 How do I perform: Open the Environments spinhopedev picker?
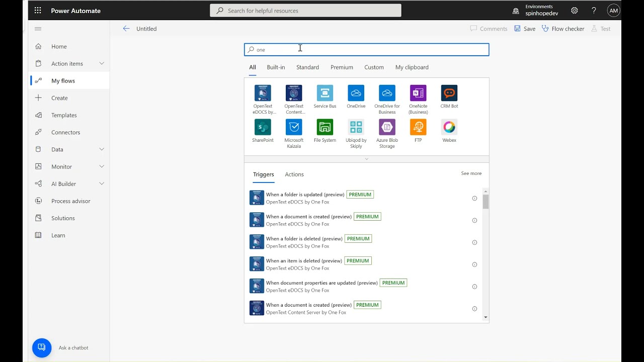point(536,11)
